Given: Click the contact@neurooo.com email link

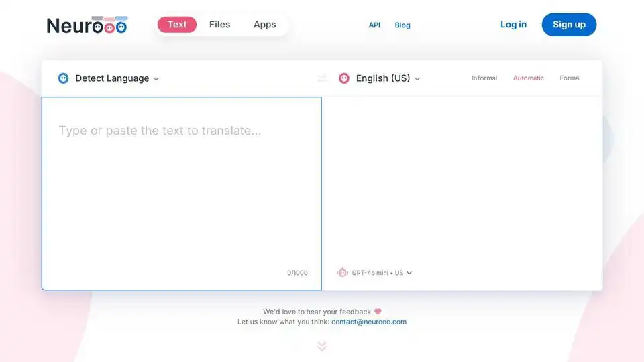Looking at the screenshot, I should (x=369, y=322).
